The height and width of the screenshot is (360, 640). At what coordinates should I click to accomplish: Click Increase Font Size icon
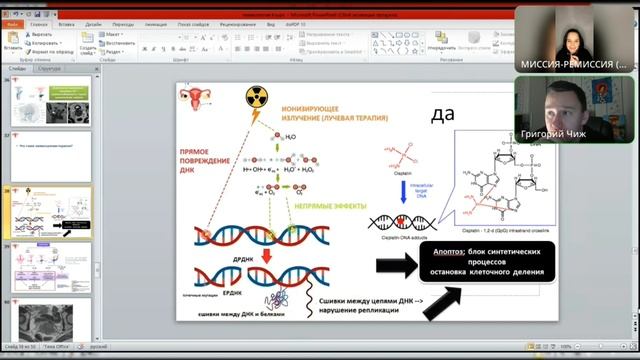(x=203, y=38)
